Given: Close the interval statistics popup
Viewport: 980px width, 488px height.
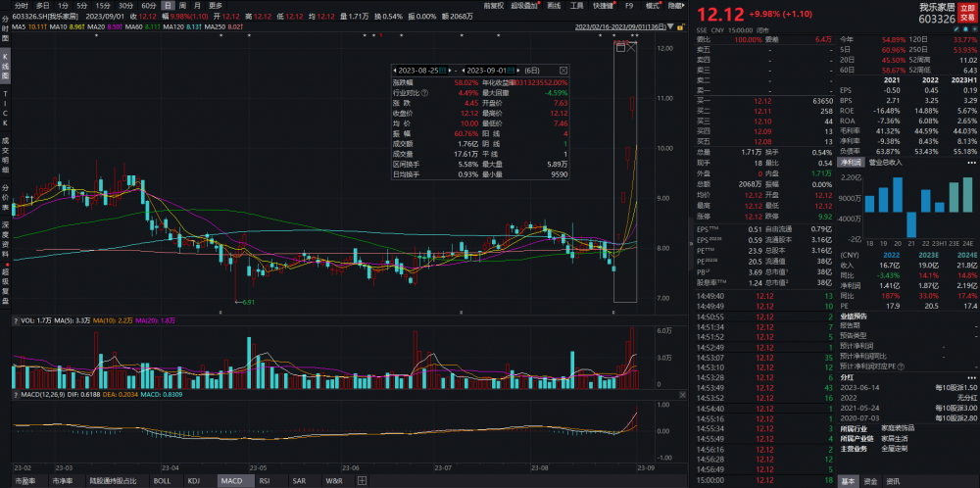Looking at the screenshot, I should coord(563,72).
